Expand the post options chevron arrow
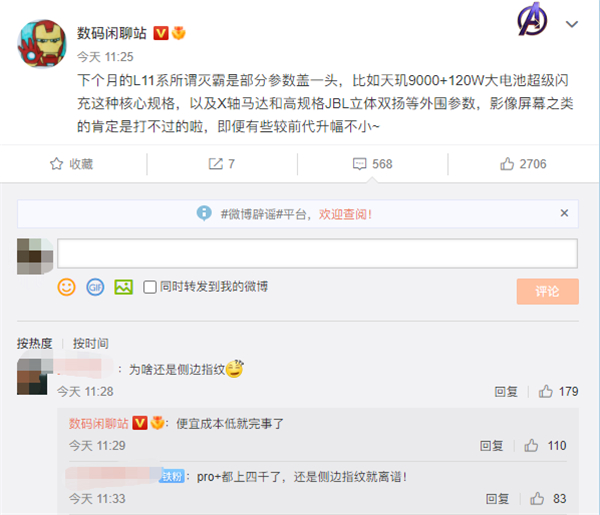The height and width of the screenshot is (515, 600). click(x=572, y=24)
